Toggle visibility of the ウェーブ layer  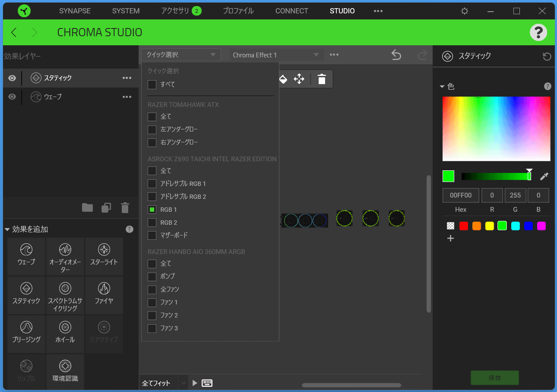point(12,97)
